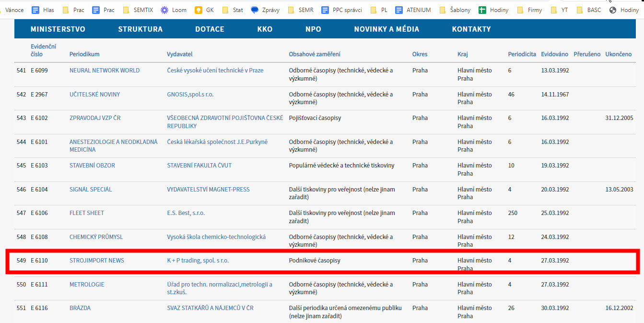Open the STROJIMPORT NEWS periodical link
This screenshot has width=644, height=323.
click(x=96, y=261)
